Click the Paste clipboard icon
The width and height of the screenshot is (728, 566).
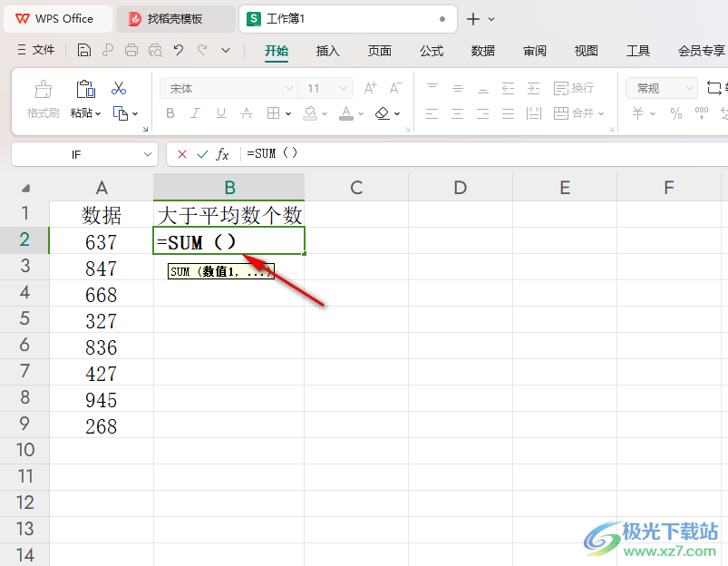[x=85, y=89]
